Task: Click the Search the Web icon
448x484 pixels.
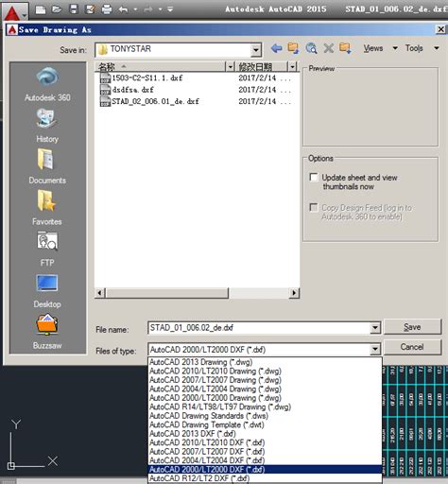Action: point(311,48)
